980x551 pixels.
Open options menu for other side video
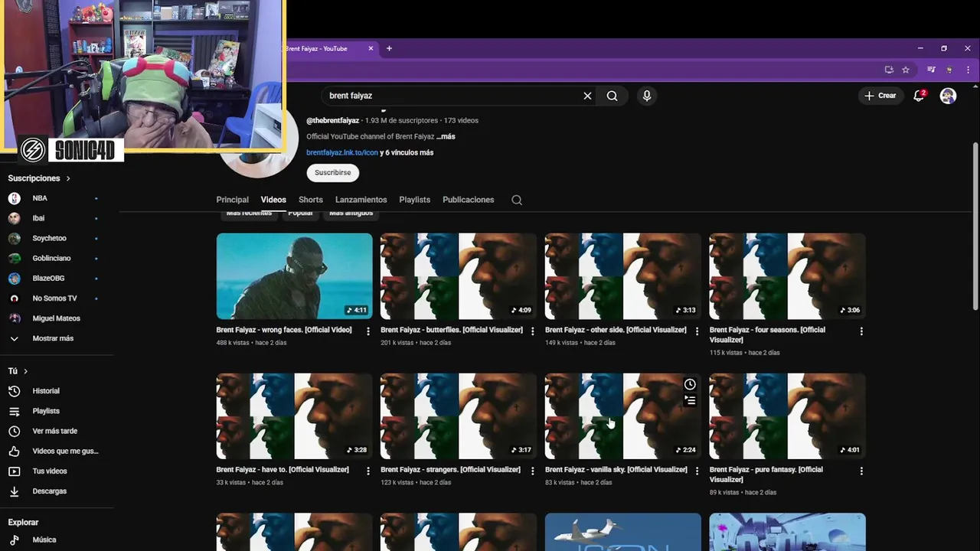(x=697, y=331)
